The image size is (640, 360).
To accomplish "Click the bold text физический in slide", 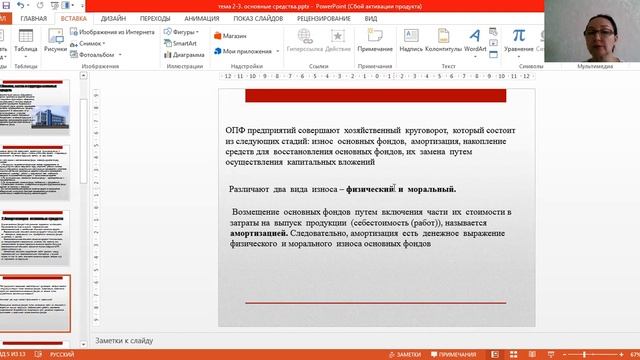I will (x=370, y=189).
